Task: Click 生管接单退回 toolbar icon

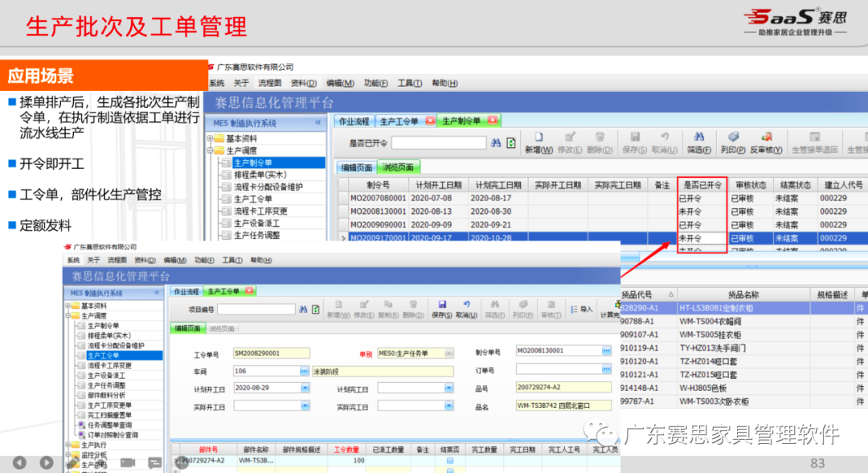Action: (x=815, y=137)
